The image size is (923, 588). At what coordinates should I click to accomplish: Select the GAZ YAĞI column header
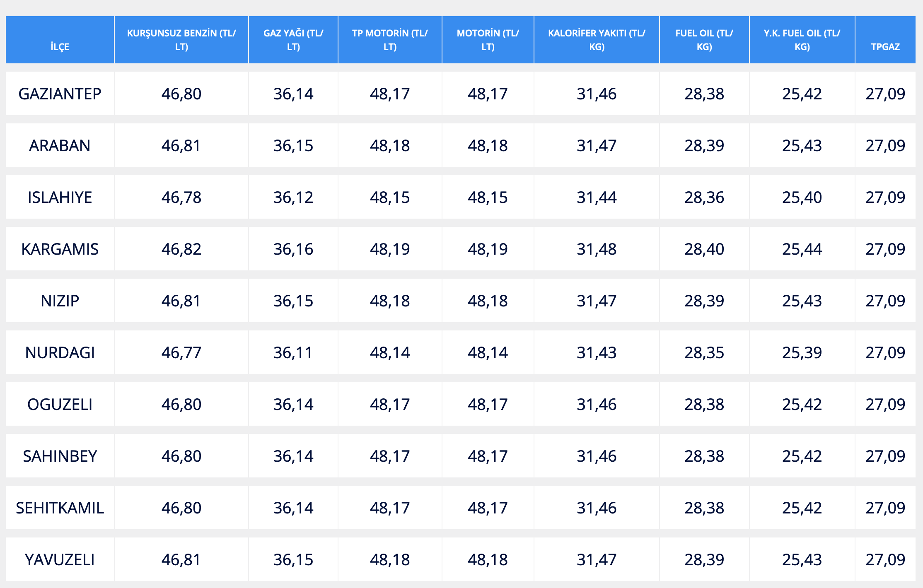(293, 40)
